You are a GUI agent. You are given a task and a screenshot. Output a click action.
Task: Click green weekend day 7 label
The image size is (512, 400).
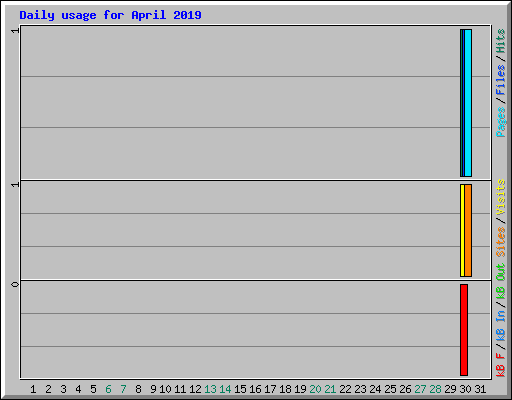[123, 389]
